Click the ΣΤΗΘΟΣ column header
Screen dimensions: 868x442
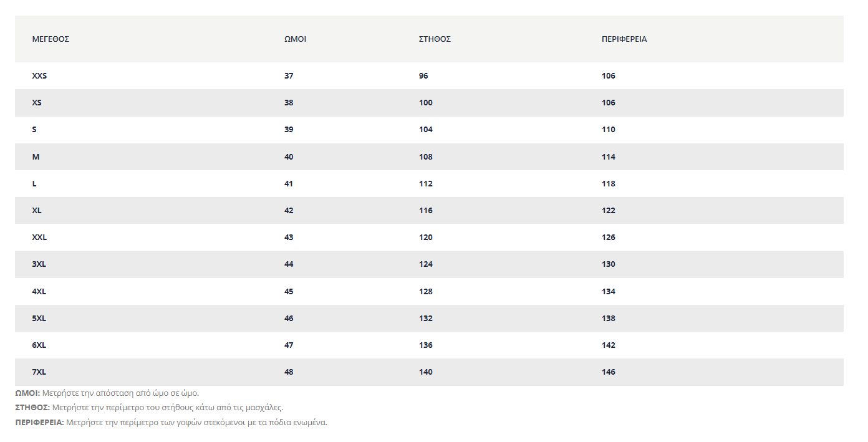point(435,39)
